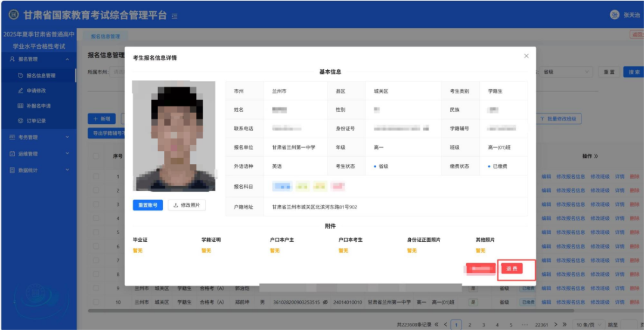Click the 修改照片 upload button
The height and width of the screenshot is (330, 644).
tap(187, 205)
